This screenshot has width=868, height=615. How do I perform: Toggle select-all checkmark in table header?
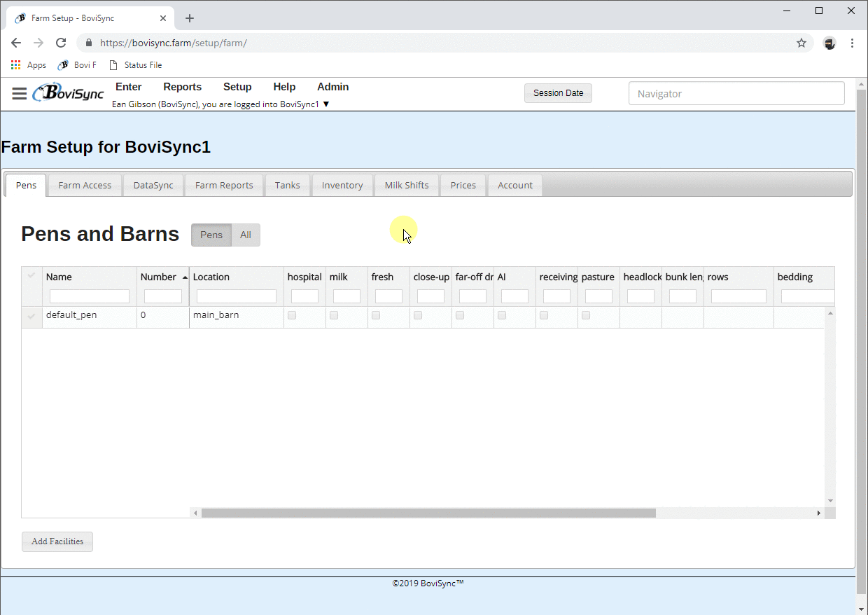click(x=31, y=276)
